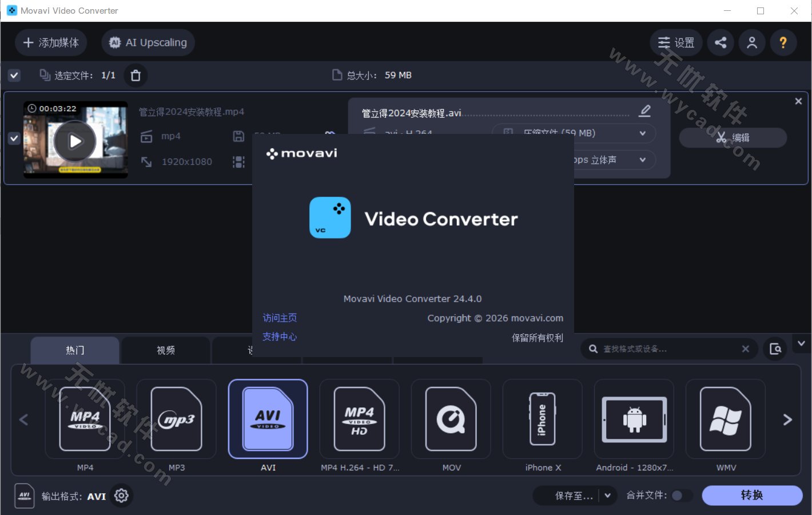Go to next formats with right arrow
The image size is (812, 515).
pyautogui.click(x=787, y=419)
